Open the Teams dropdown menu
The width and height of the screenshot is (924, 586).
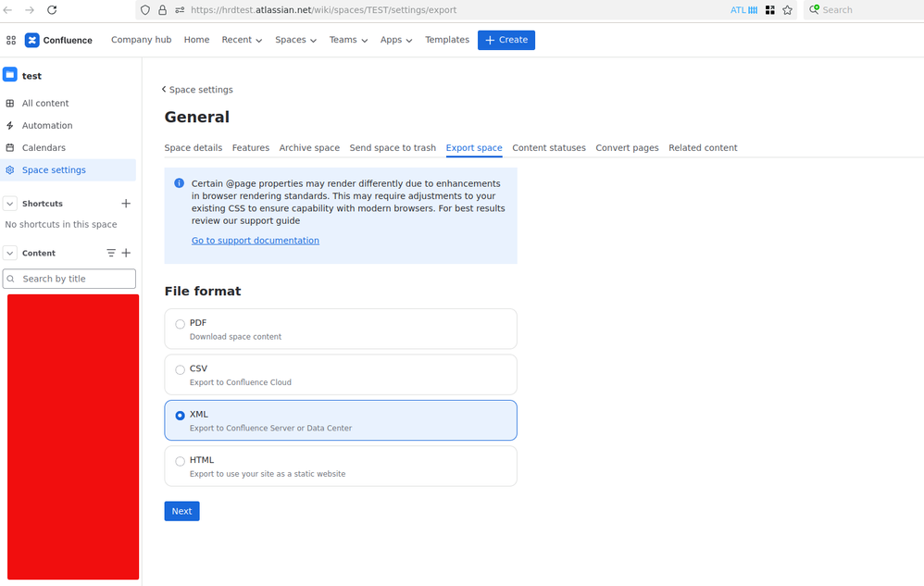(x=348, y=40)
